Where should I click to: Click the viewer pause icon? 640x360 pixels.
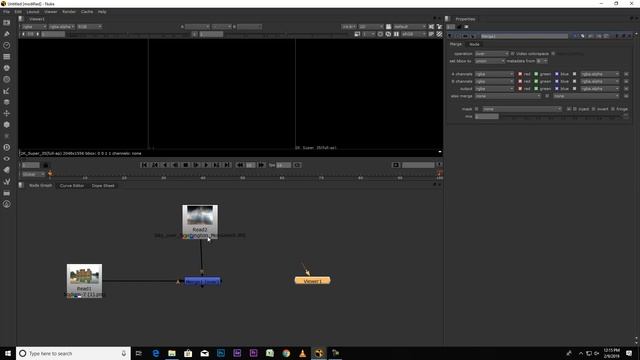(396, 34)
